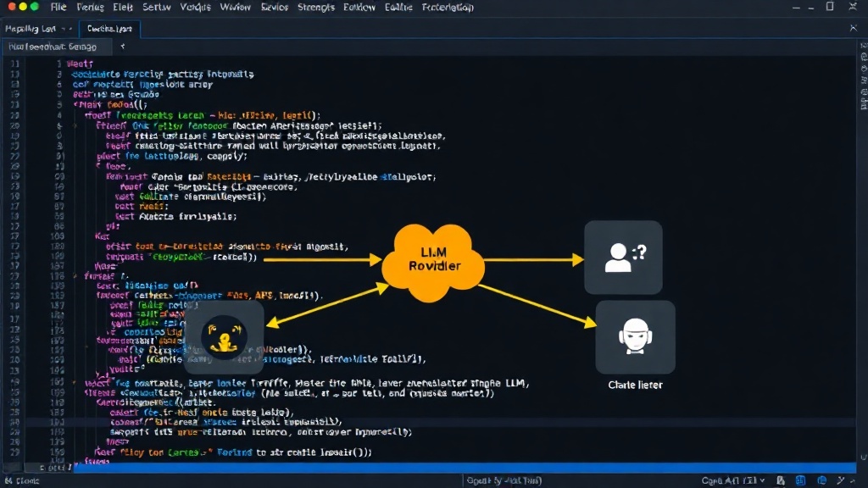Click the tools icon in bottom-right status bar
This screenshot has height=488, width=868.
pos(842,480)
